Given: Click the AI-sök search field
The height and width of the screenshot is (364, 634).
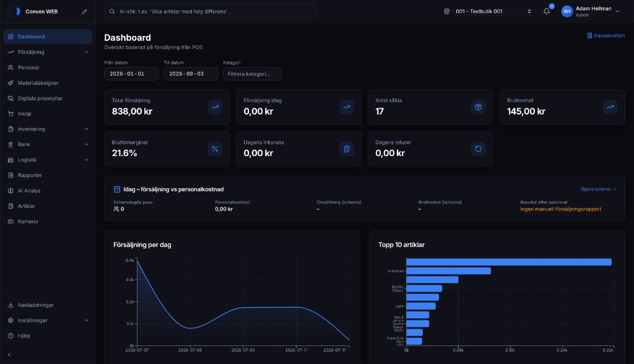Looking at the screenshot, I should click(x=210, y=11).
